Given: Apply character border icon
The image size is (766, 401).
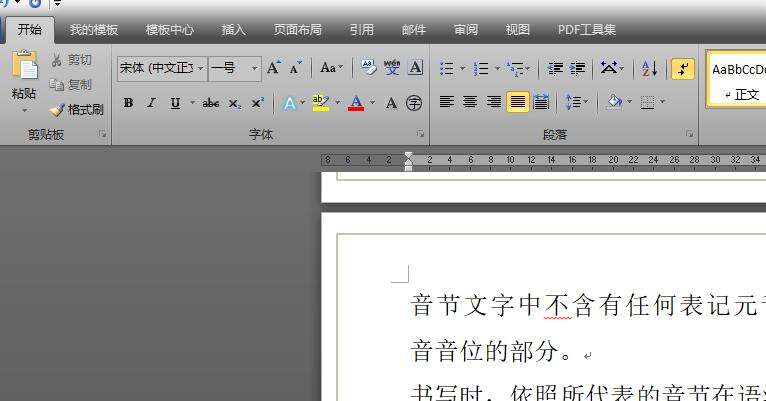Looking at the screenshot, I should pos(415,67).
